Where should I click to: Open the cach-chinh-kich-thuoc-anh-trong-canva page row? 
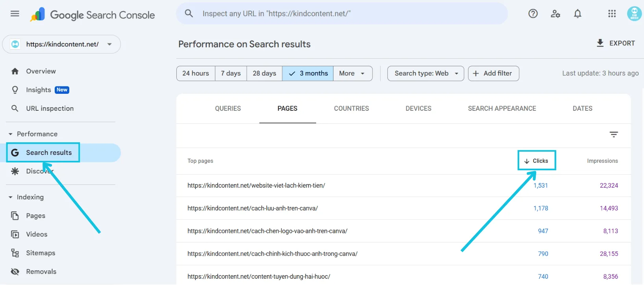pos(403,254)
